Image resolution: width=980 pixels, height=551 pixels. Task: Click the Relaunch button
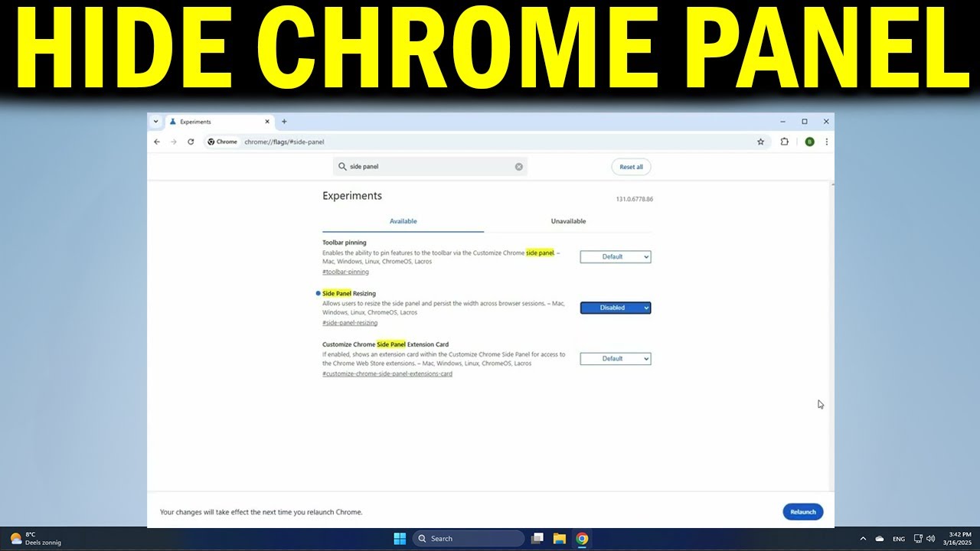point(803,512)
